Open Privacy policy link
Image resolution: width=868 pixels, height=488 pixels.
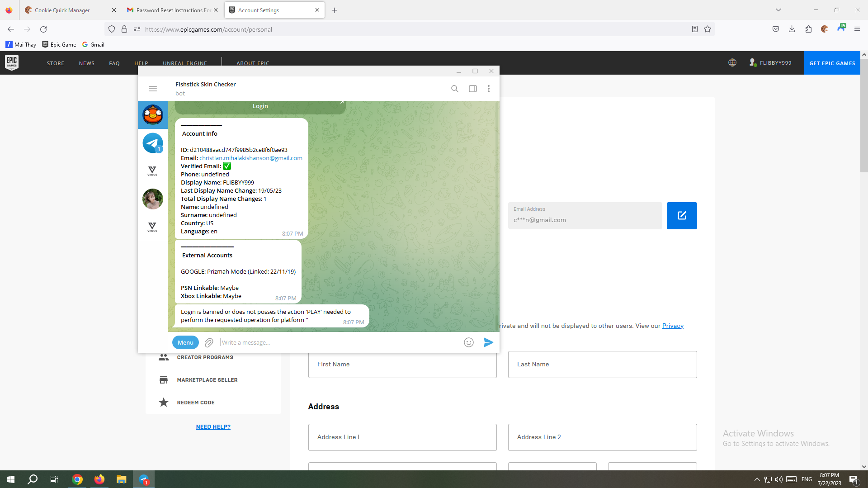(673, 326)
